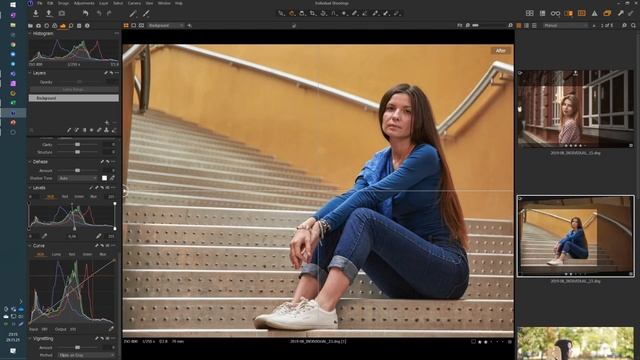The image size is (640, 360).
Task: Toggle the proofing glasses icon
Action: pyautogui.click(x=555, y=13)
